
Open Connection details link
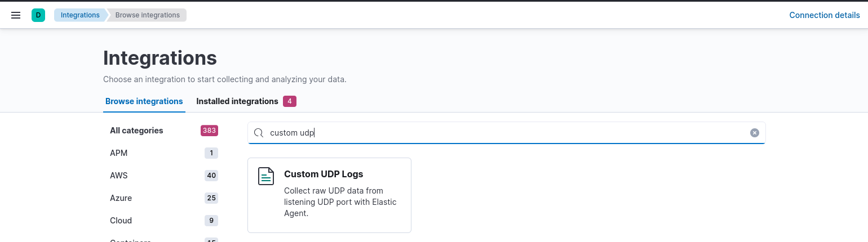pos(824,15)
